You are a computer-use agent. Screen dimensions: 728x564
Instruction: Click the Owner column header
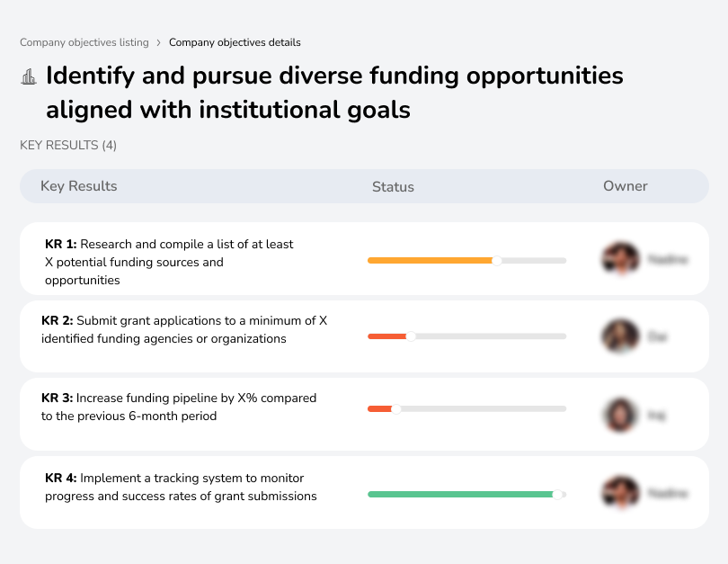click(626, 186)
